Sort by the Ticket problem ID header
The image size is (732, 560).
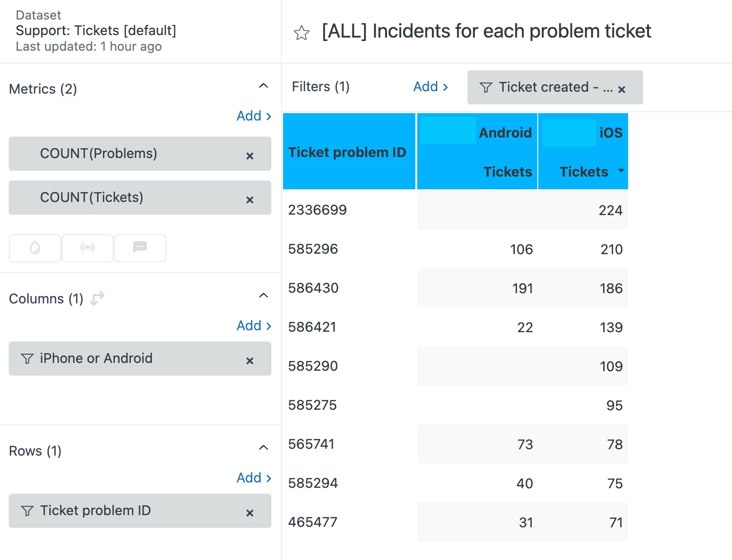347,152
